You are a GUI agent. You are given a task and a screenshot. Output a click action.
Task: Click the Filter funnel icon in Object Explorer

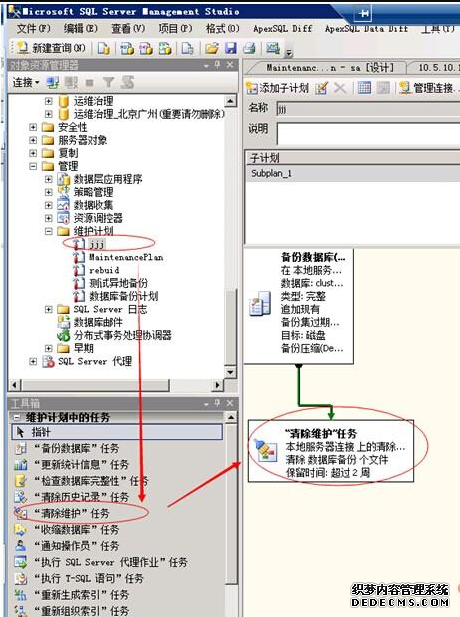(x=108, y=83)
